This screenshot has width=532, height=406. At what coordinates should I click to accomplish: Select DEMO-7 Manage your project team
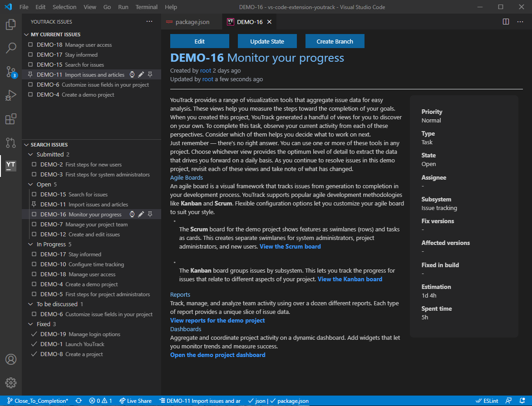click(x=91, y=225)
